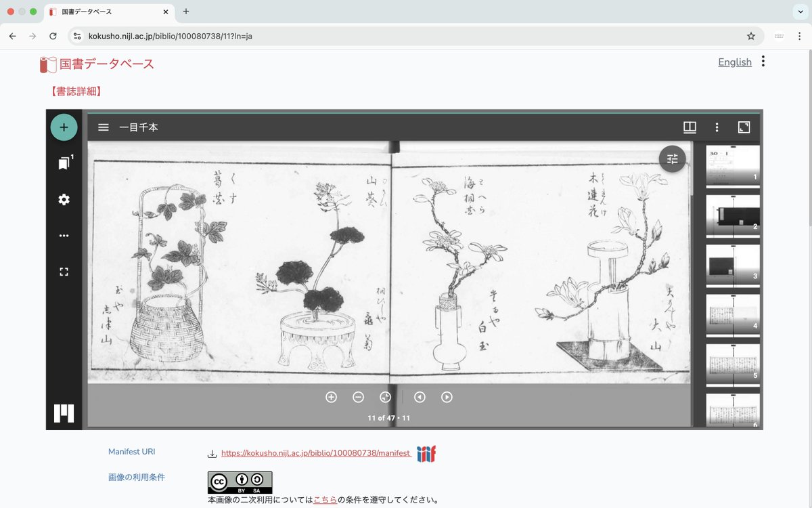Viewport: 812px width, 508px height.
Task: Add a resource with the green plus button
Action: pyautogui.click(x=64, y=127)
